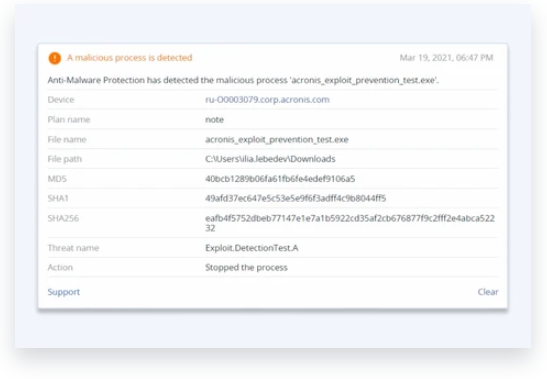This screenshot has height=379, width=547.
Task: Click the SHA256 field label
Action: [63, 218]
